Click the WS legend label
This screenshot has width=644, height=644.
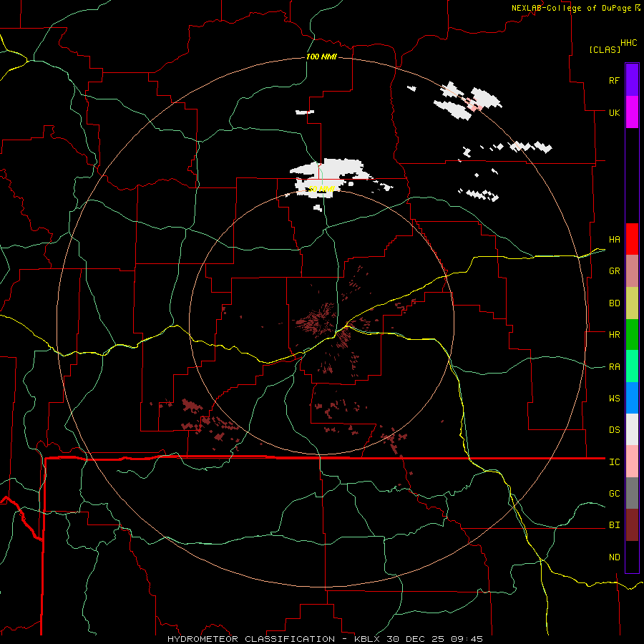(x=614, y=399)
